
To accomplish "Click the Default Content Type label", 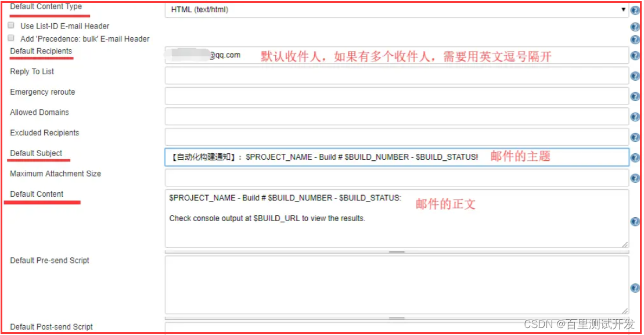I will click(46, 6).
